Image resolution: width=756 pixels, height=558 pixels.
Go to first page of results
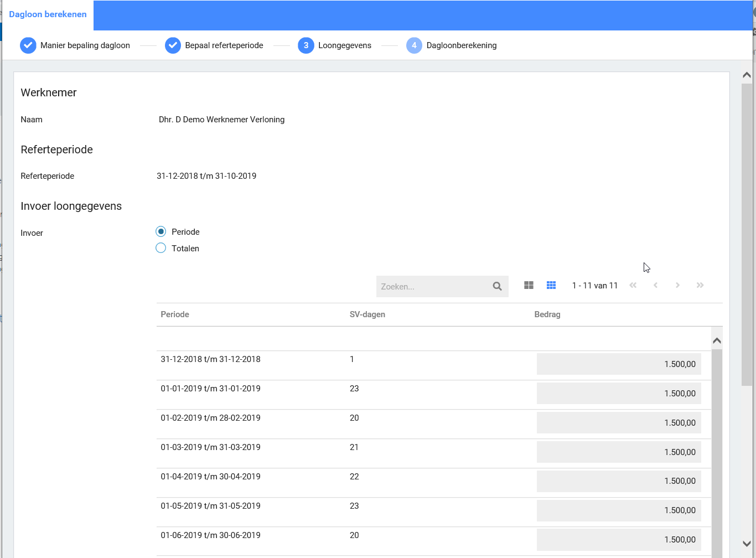[633, 285]
